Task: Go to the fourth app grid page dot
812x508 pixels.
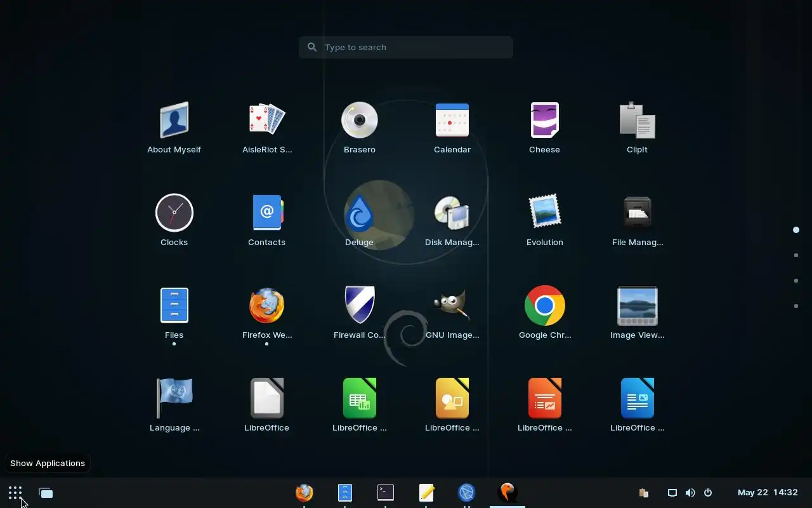Action: (796, 306)
